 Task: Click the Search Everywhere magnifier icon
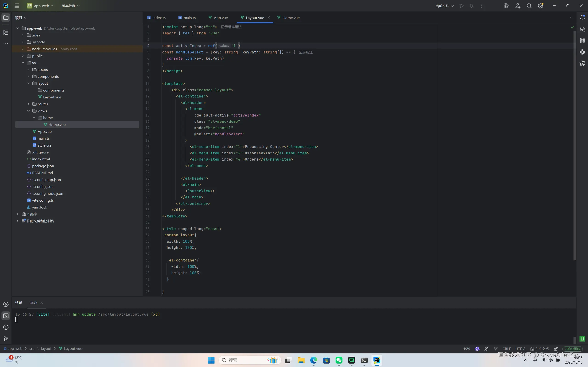529,6
